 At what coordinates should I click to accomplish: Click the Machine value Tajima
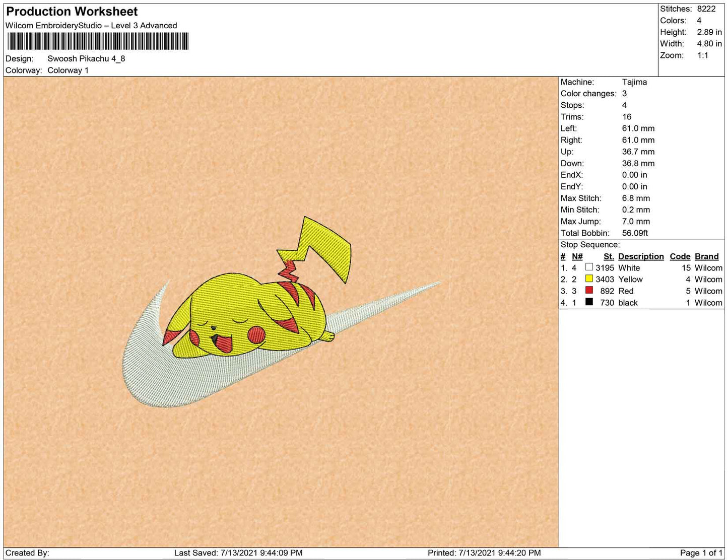coord(634,82)
